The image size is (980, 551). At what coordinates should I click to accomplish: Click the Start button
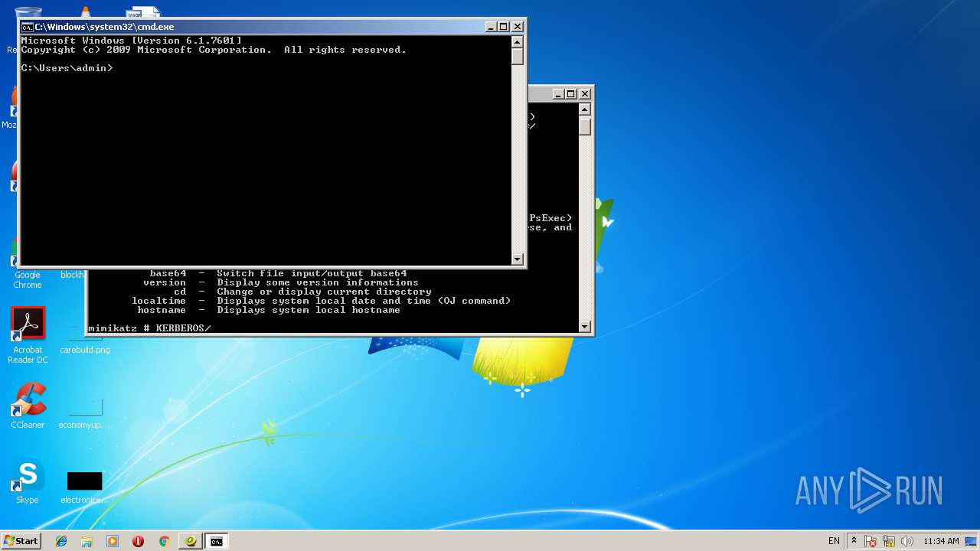(21, 541)
